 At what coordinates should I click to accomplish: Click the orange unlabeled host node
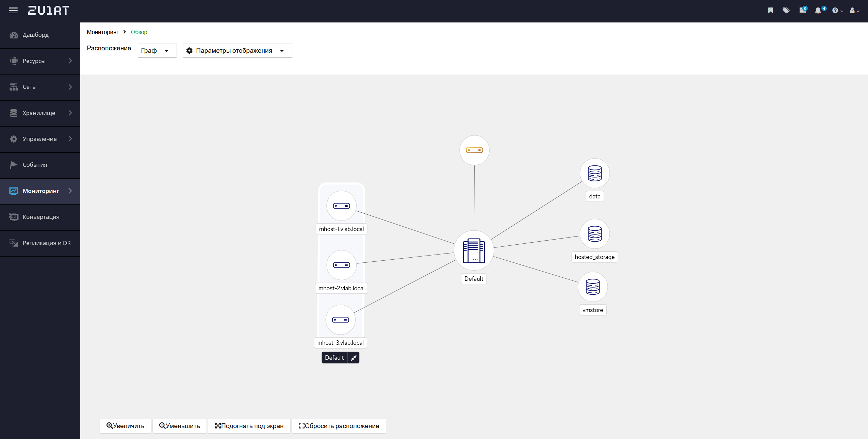[474, 150]
